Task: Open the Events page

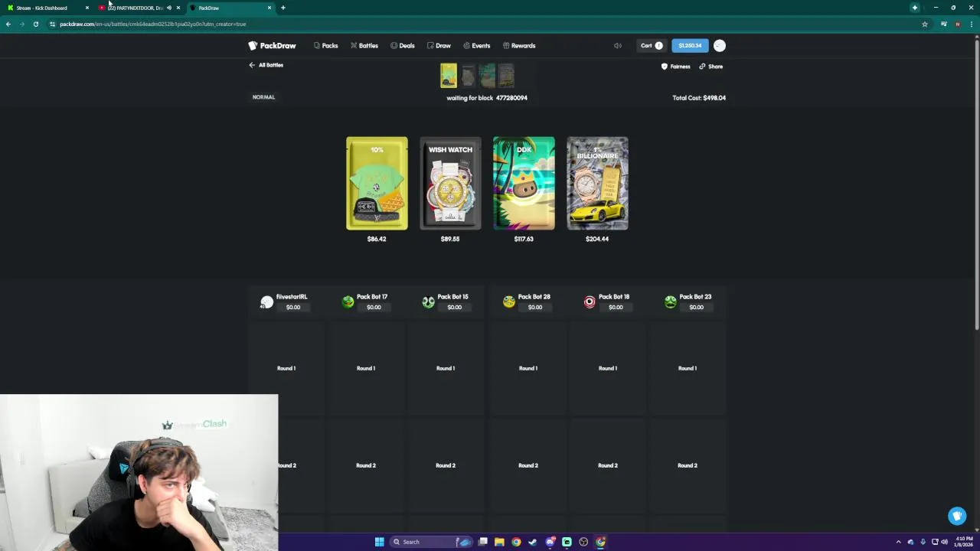Action: (476, 46)
